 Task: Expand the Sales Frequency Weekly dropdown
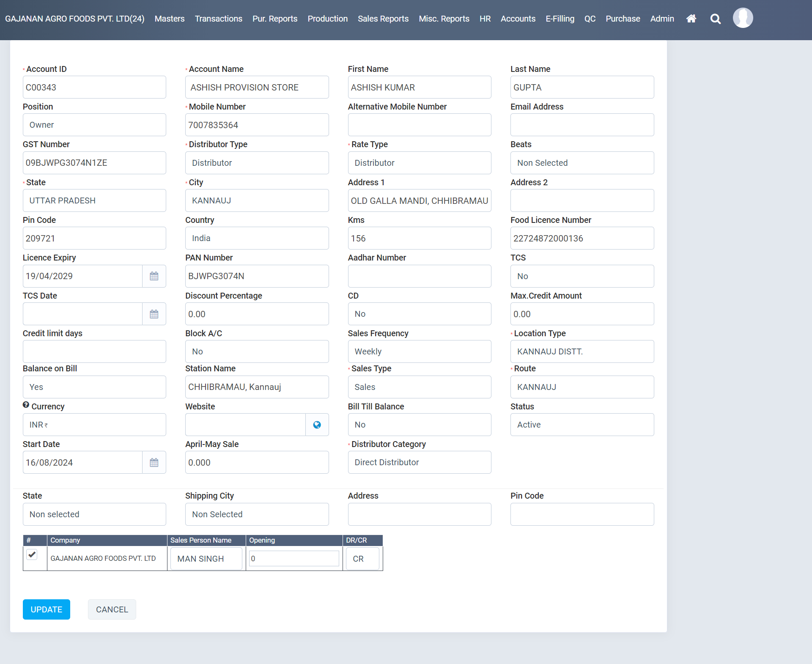point(419,351)
